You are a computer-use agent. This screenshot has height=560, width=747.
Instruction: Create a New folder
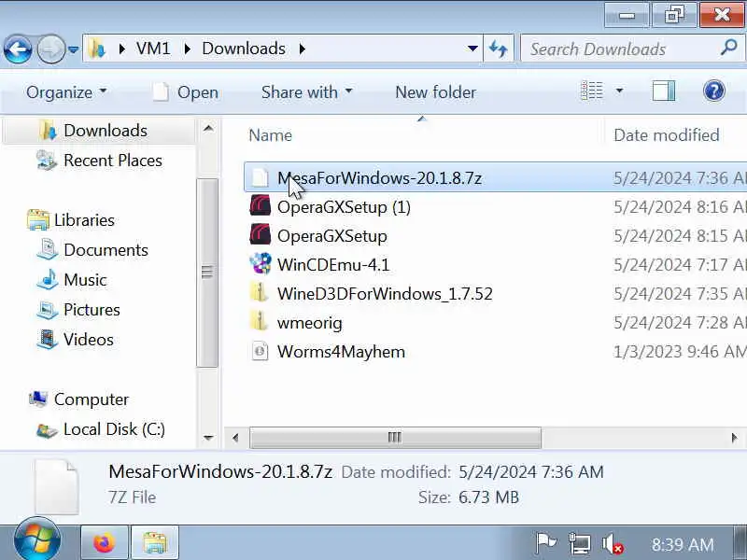435,91
